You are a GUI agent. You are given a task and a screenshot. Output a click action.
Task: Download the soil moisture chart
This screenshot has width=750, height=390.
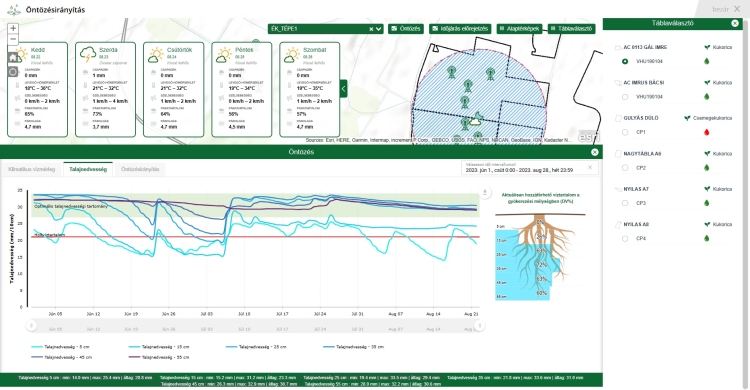(x=485, y=192)
